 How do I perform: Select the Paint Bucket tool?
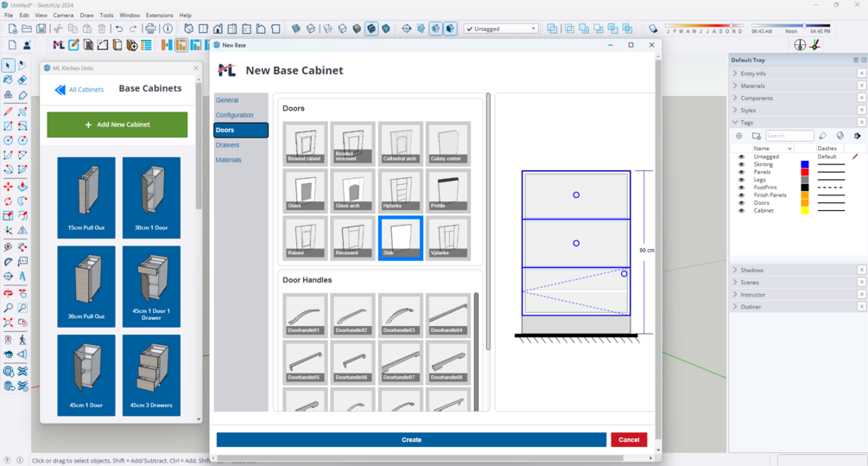tap(8, 80)
